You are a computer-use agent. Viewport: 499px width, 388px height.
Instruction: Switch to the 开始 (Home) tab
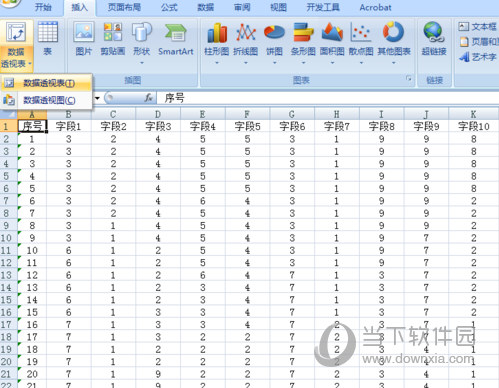coord(43,7)
